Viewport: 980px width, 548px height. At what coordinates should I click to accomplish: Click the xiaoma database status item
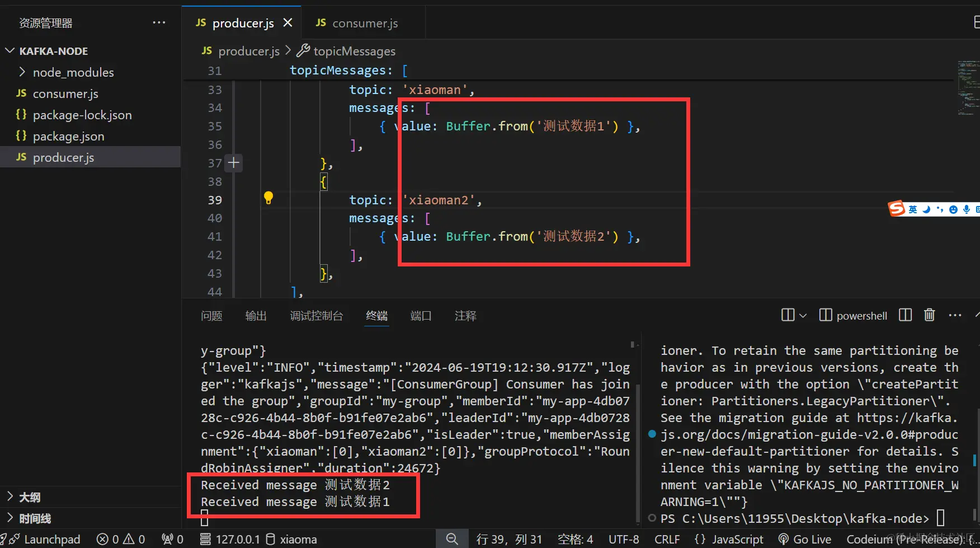[291, 539]
